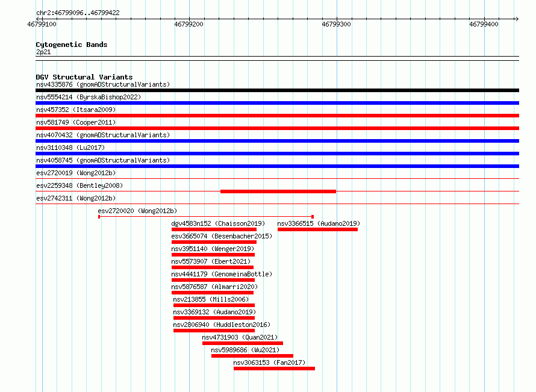Click the nsv3951140 (Wenger2019) label
The image size is (536, 392).
[213, 249]
